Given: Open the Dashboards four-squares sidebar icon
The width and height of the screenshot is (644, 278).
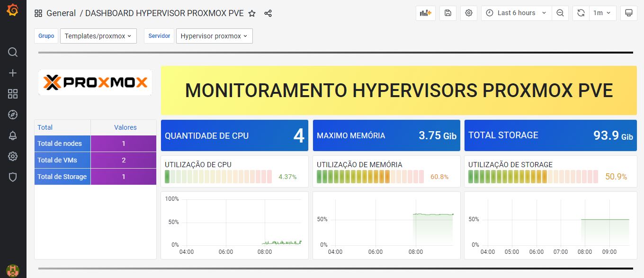Looking at the screenshot, I should (x=13, y=94).
